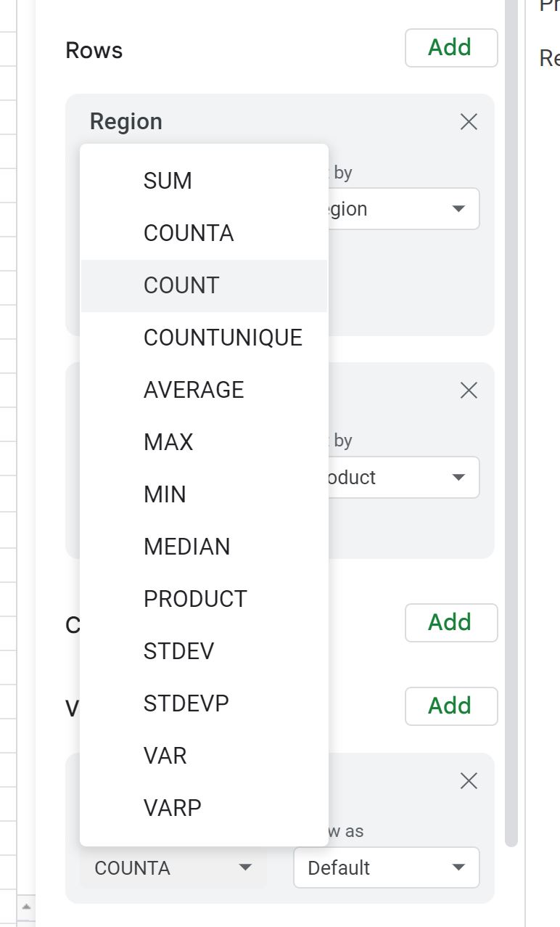Viewport: 560px width, 927px height.
Task: Remove the Product row group
Action: [469, 390]
